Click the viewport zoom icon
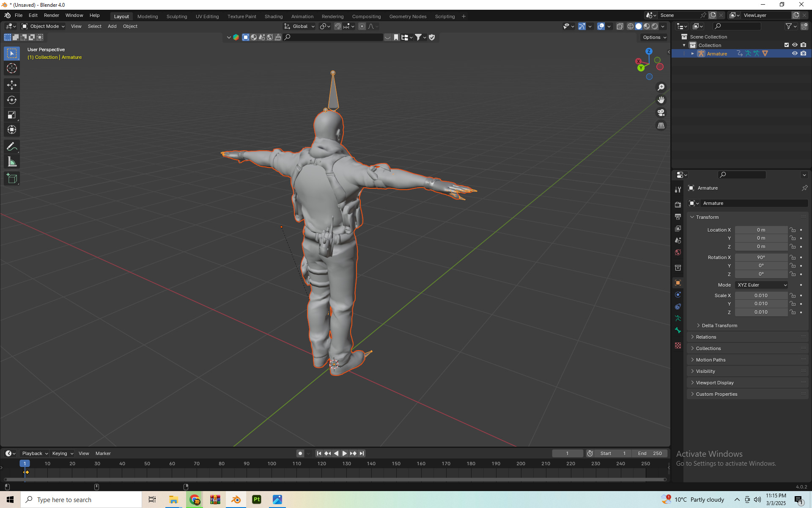The width and height of the screenshot is (812, 508). click(x=661, y=87)
